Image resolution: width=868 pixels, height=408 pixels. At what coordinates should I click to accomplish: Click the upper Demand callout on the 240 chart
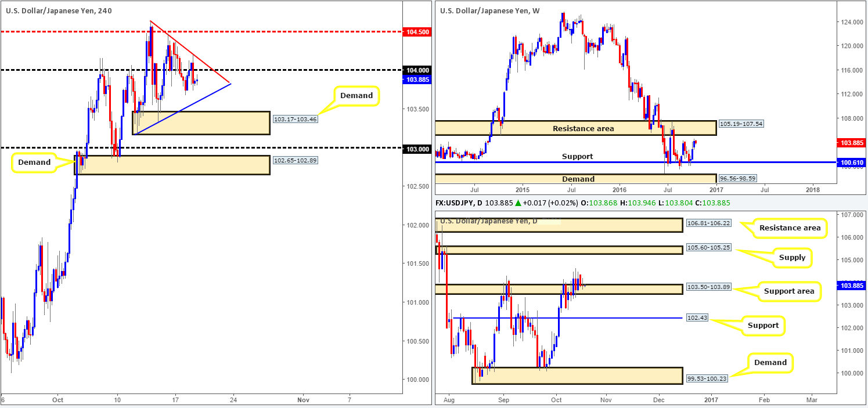[x=355, y=96]
